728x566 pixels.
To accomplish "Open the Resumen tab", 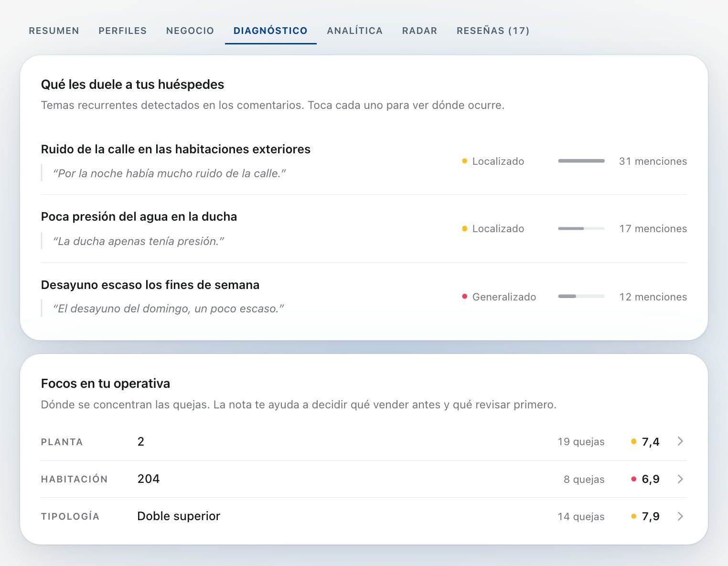I will pos(54,31).
